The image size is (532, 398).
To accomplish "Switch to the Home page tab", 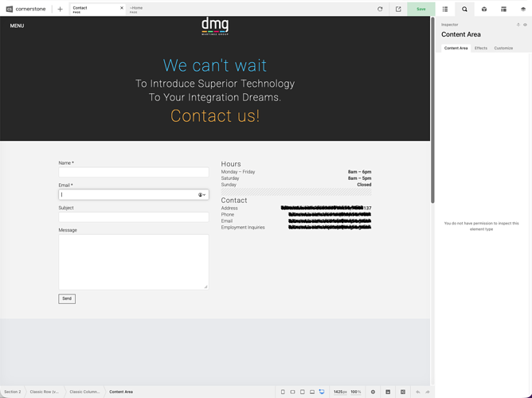I will tap(136, 9).
